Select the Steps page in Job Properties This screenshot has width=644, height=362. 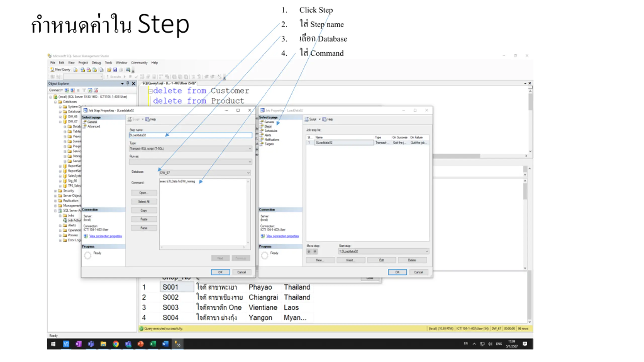click(268, 126)
